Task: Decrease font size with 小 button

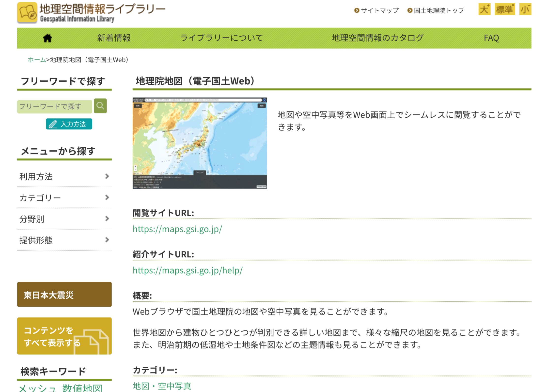Action: [x=525, y=10]
